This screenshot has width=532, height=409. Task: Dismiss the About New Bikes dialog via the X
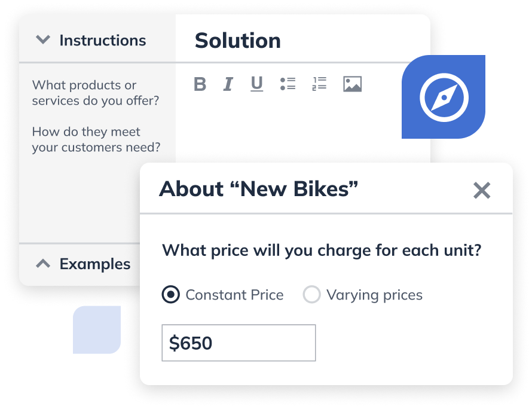(482, 191)
